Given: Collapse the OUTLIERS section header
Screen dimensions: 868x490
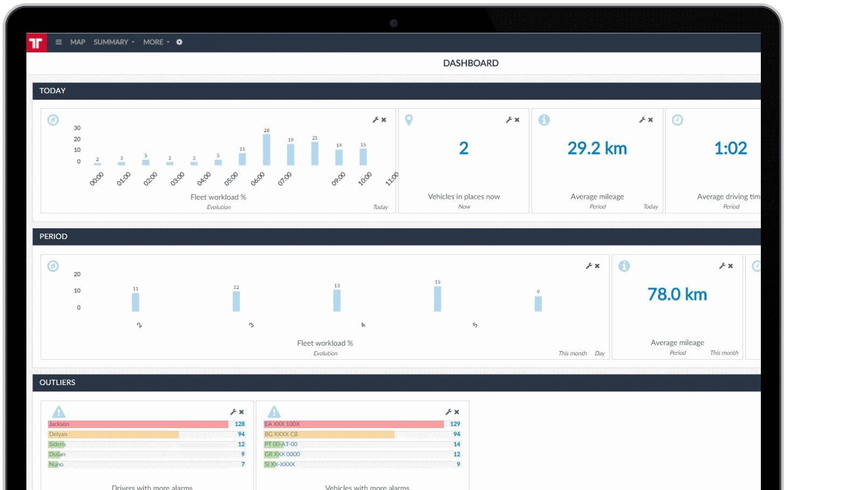Looking at the screenshot, I should (57, 382).
